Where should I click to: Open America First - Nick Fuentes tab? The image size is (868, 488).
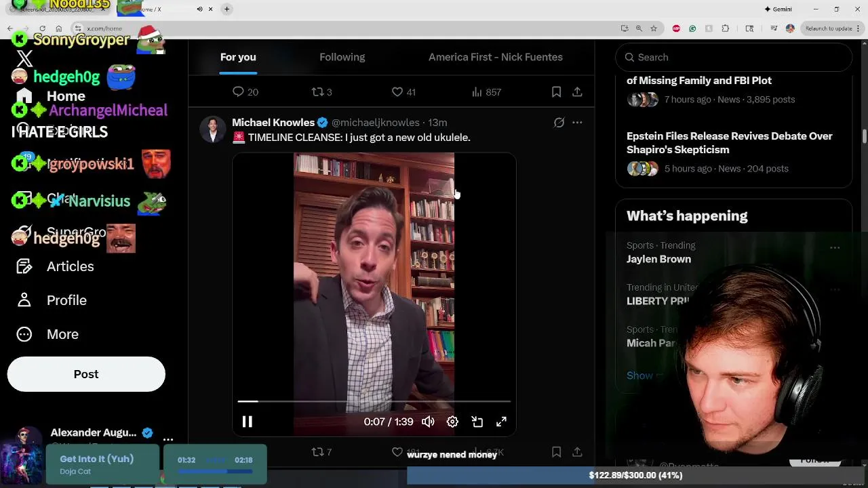496,57
